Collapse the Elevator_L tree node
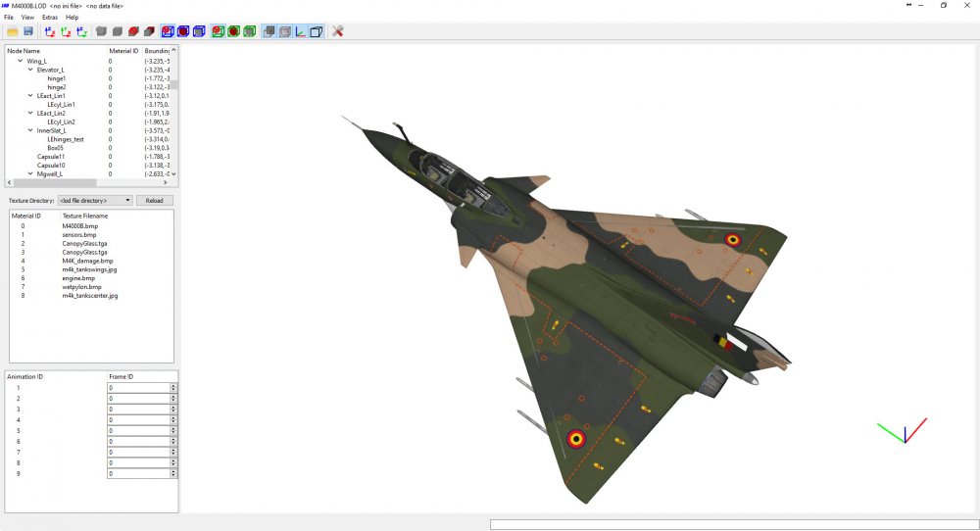This screenshot has width=980, height=531. (30, 70)
